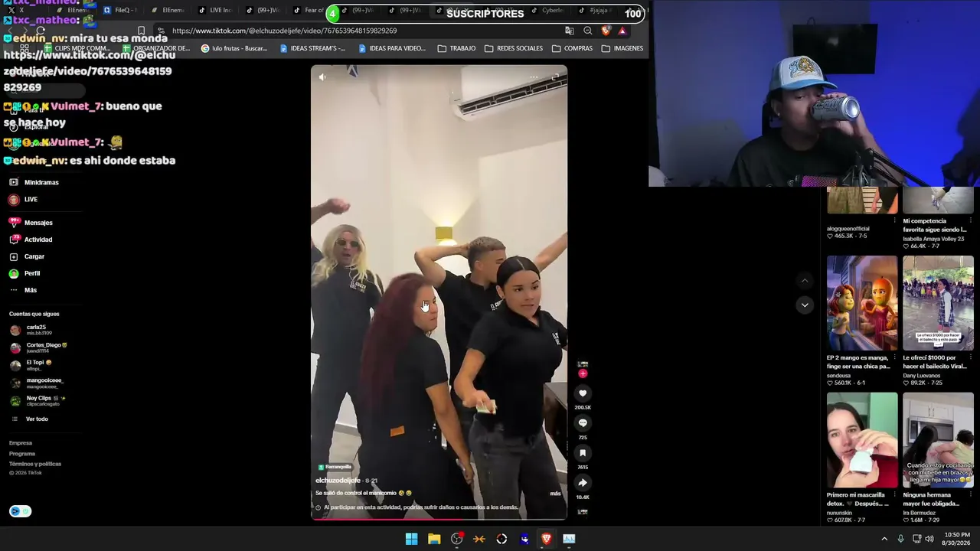Open the translate page icon in address bar
The image size is (980, 551).
pos(569,31)
